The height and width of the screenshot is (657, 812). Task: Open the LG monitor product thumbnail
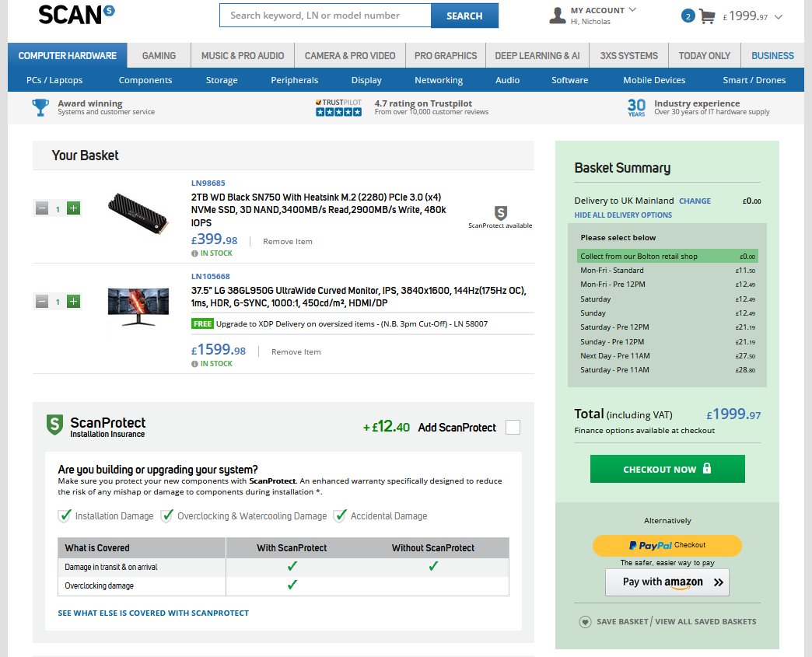click(x=138, y=306)
